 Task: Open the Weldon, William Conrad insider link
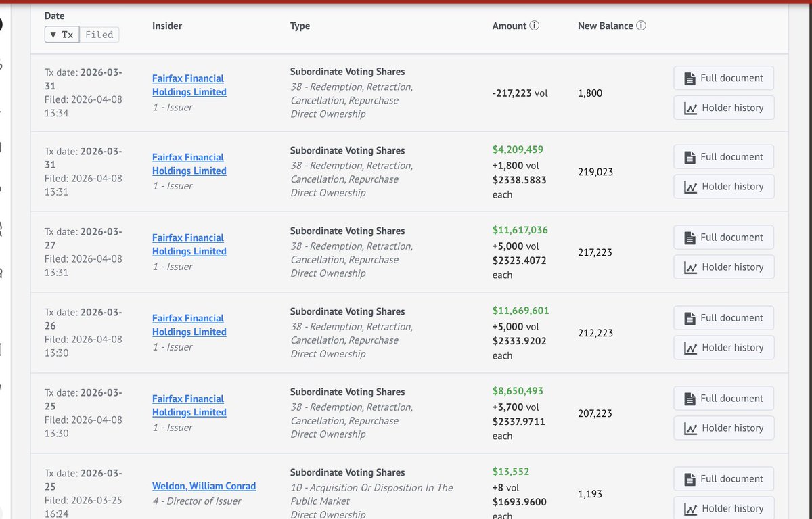pos(204,486)
